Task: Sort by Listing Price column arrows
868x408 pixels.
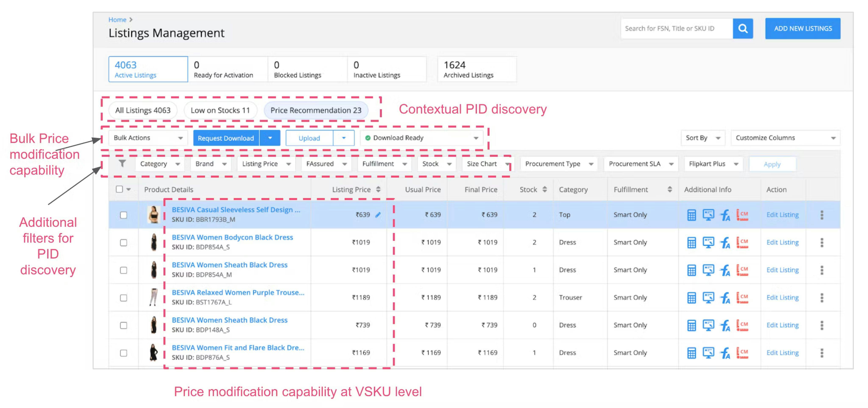Action: (x=378, y=190)
